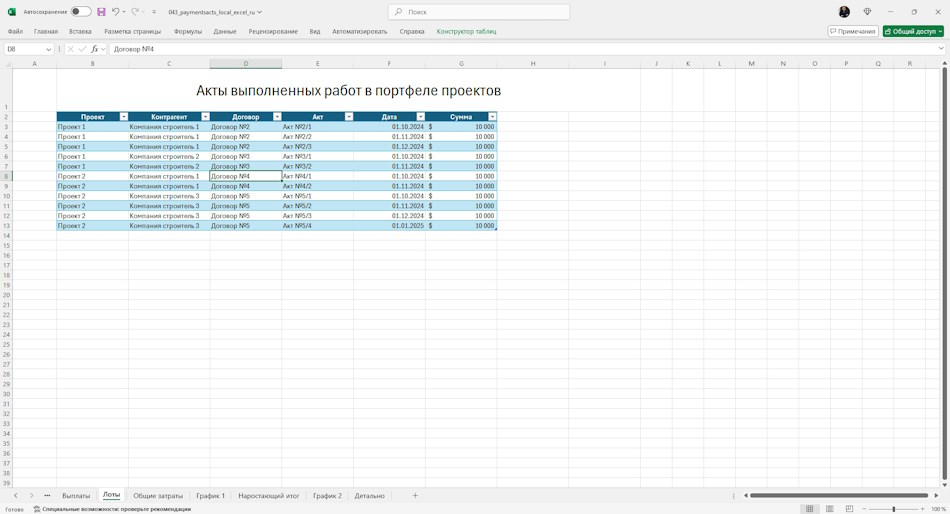
Task: Click cell with date 01.01.2025
Action: click(x=390, y=225)
